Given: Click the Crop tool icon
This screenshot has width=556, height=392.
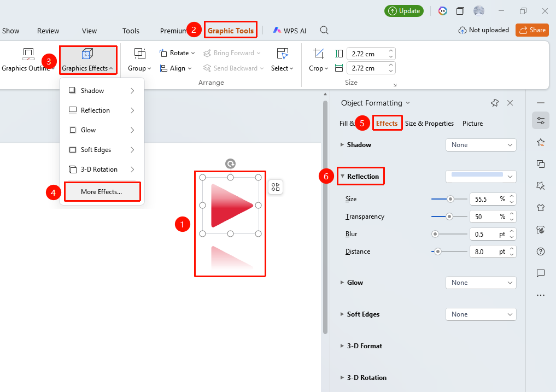Looking at the screenshot, I should [318, 54].
